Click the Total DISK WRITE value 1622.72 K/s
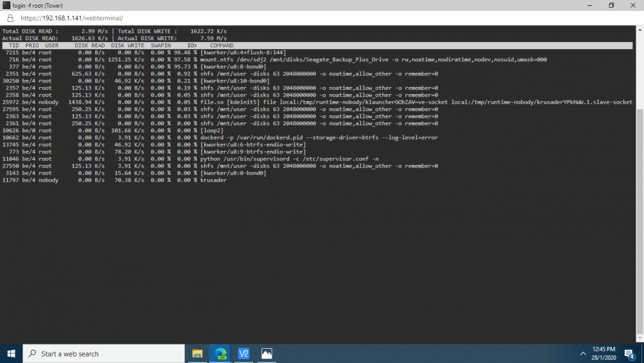644x363 pixels. 208,31
